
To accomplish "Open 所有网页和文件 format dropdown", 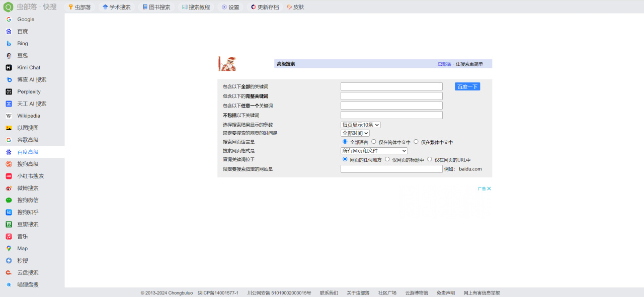I will (374, 151).
